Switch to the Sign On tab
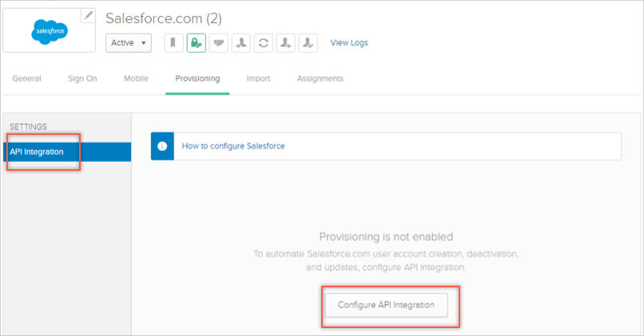Image resolution: width=644 pixels, height=336 pixels. (82, 79)
